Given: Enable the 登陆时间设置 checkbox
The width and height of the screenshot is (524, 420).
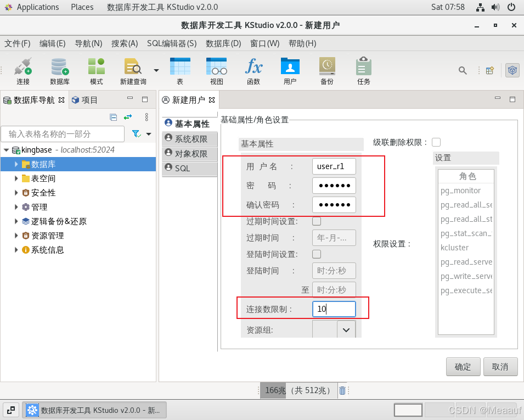Looking at the screenshot, I should [x=317, y=254].
